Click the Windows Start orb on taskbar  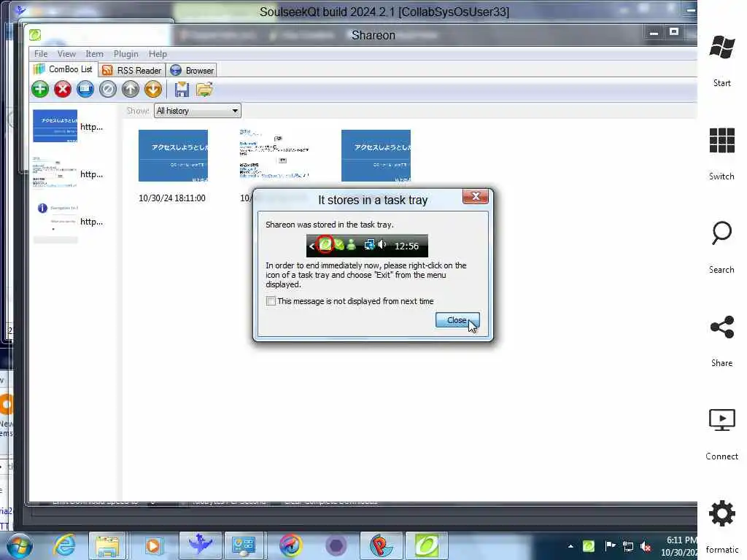point(20,545)
